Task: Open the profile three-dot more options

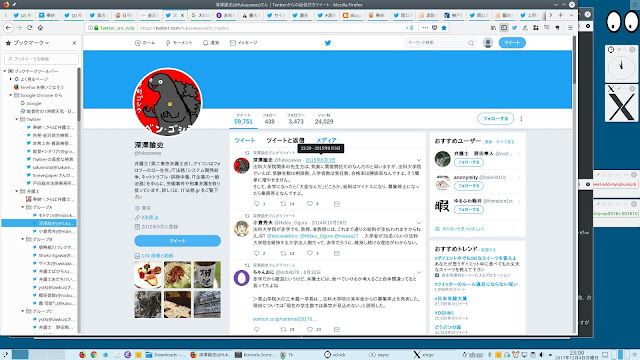Action: (x=521, y=119)
